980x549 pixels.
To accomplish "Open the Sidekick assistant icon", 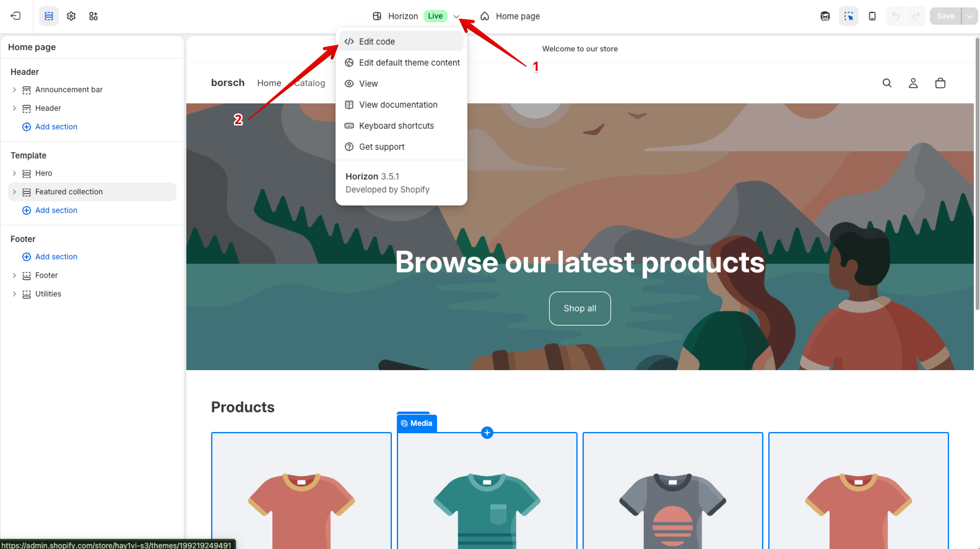I will pyautogui.click(x=825, y=16).
